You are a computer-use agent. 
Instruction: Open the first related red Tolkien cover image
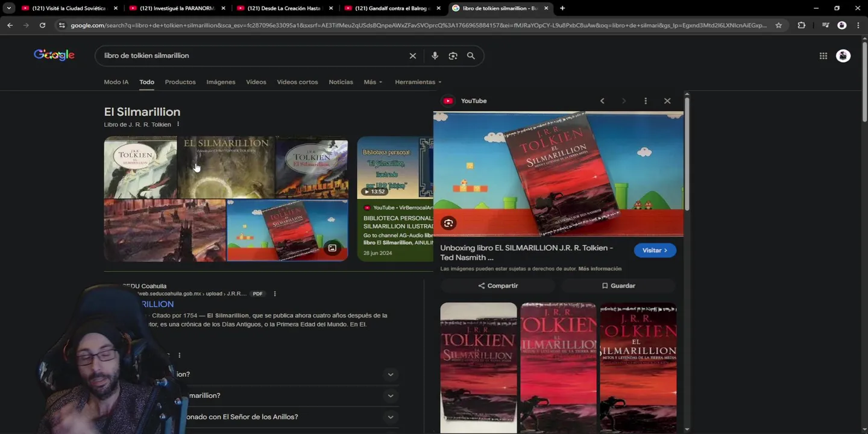[479, 367]
